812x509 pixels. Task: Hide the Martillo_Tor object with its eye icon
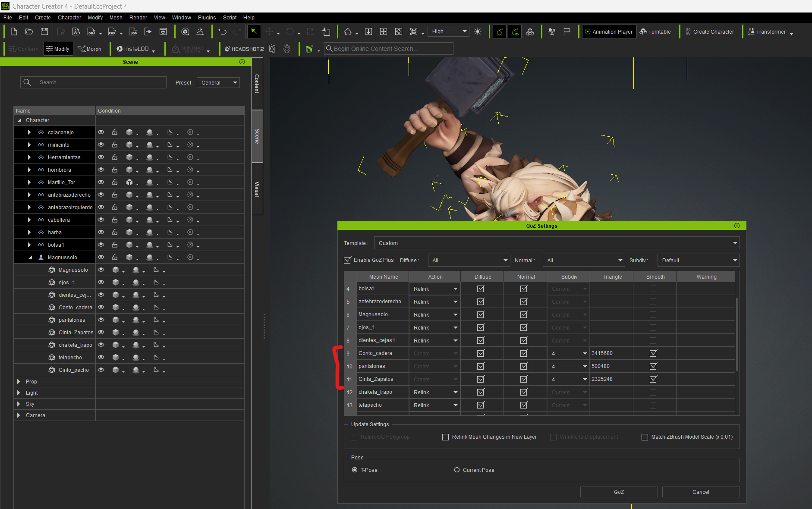[x=101, y=182]
